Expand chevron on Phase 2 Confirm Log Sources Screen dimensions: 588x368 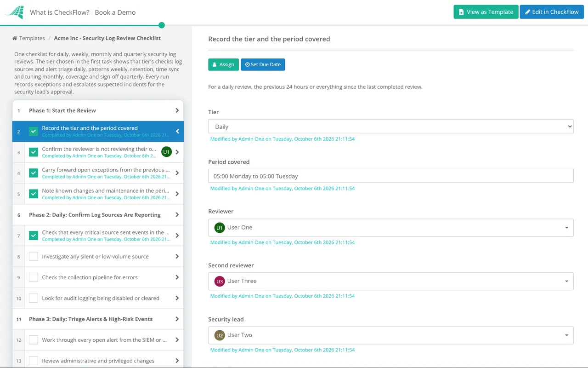(x=177, y=215)
